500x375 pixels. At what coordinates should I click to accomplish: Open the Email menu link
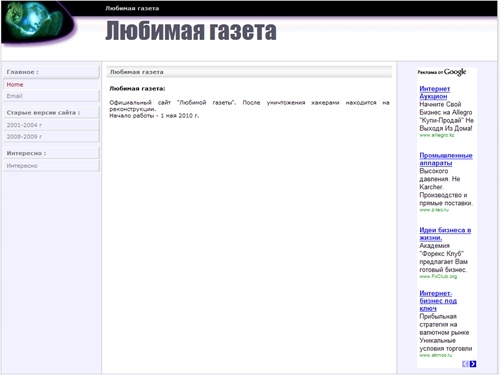[14, 96]
